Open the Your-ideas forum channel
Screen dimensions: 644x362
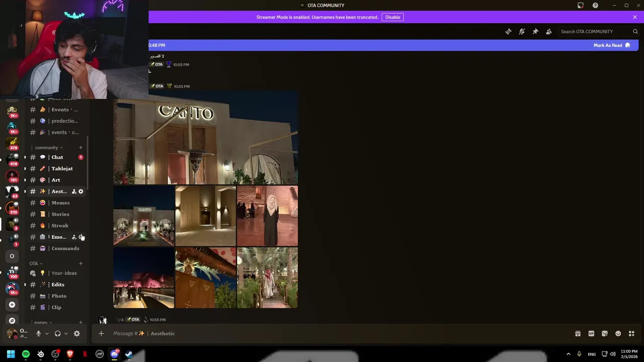(x=57, y=273)
